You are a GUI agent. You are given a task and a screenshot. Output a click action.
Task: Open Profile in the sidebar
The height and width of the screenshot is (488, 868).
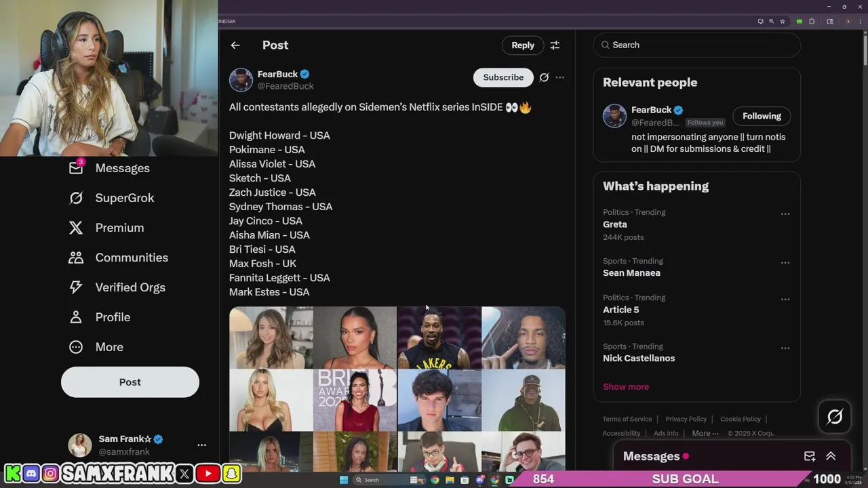100,317
